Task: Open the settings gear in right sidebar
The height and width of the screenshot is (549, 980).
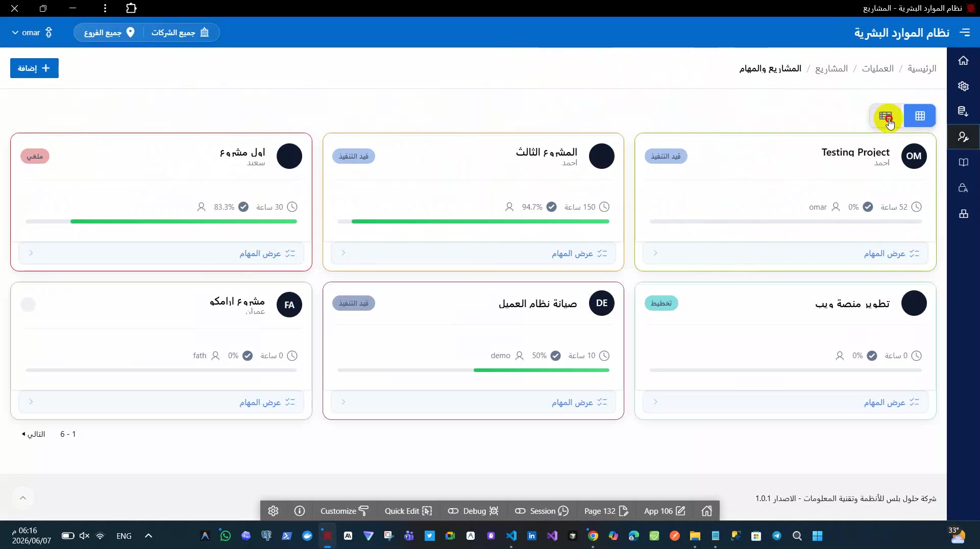Action: click(963, 86)
